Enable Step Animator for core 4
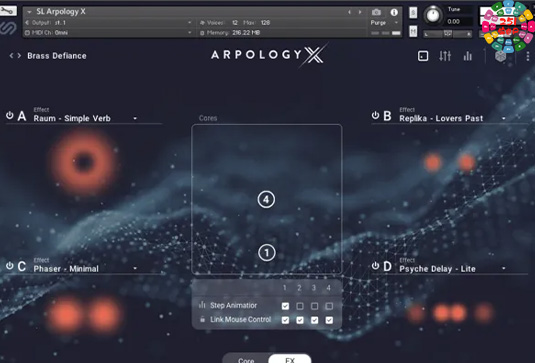Viewport: 535px width, 363px height. [x=329, y=306]
